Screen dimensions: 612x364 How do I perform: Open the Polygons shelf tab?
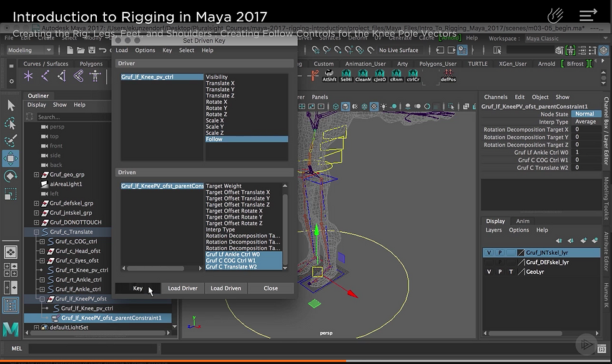pos(91,64)
